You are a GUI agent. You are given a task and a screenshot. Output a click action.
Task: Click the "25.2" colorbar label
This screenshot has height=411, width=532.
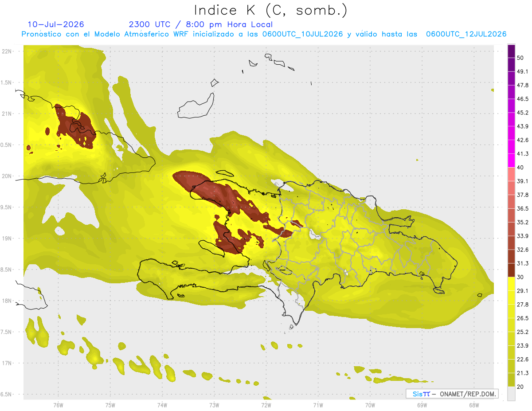coord(523,332)
